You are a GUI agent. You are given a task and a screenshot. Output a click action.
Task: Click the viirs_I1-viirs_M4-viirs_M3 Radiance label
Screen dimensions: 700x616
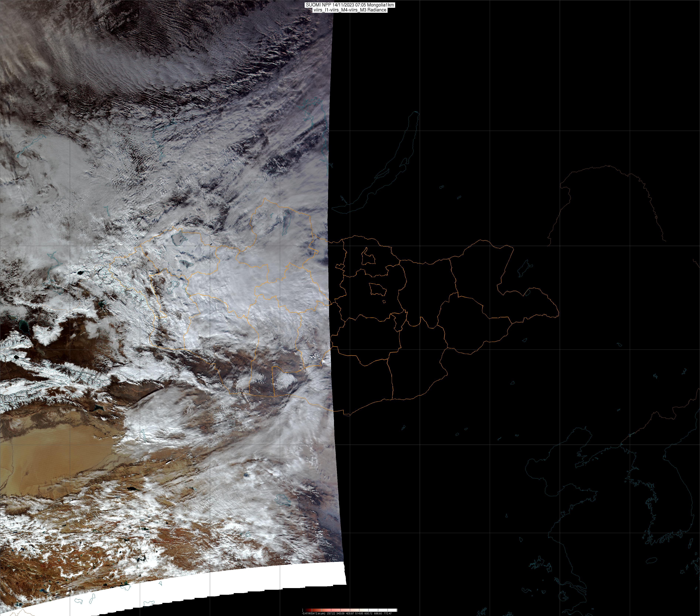click(350, 10)
